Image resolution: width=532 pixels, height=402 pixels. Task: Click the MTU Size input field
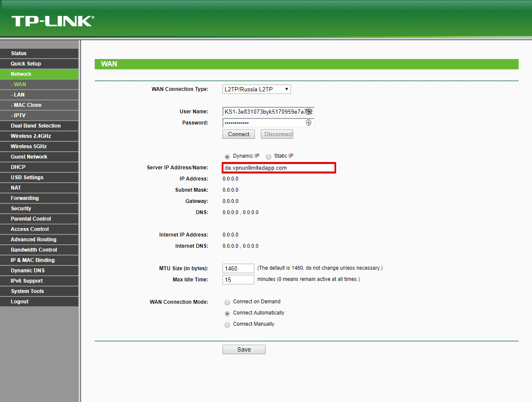[238, 268]
